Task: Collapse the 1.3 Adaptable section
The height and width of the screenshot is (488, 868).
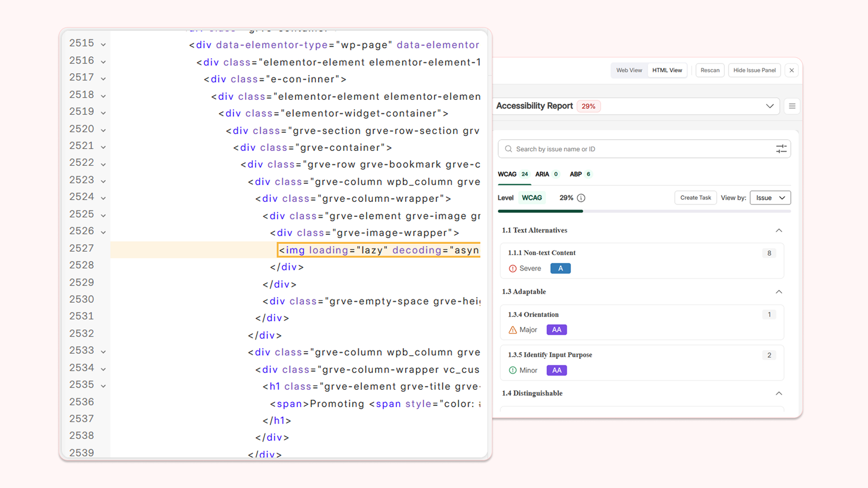Action: (779, 292)
